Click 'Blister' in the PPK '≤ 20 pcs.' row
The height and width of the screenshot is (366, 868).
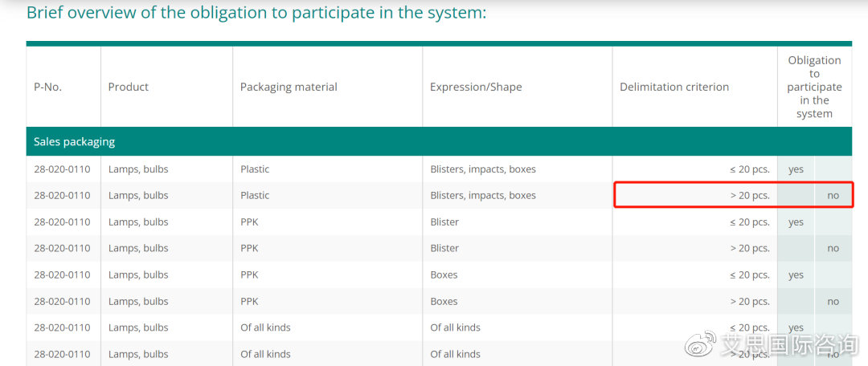pos(444,222)
